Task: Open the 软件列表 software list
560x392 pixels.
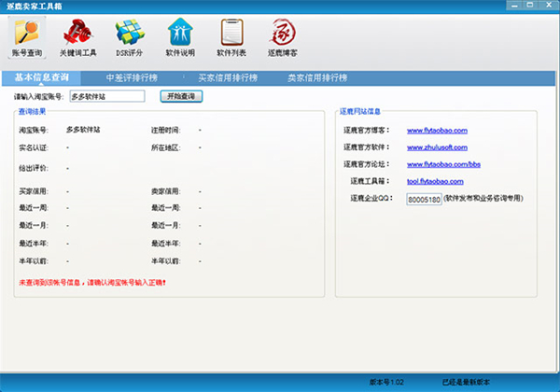Action: [231, 38]
